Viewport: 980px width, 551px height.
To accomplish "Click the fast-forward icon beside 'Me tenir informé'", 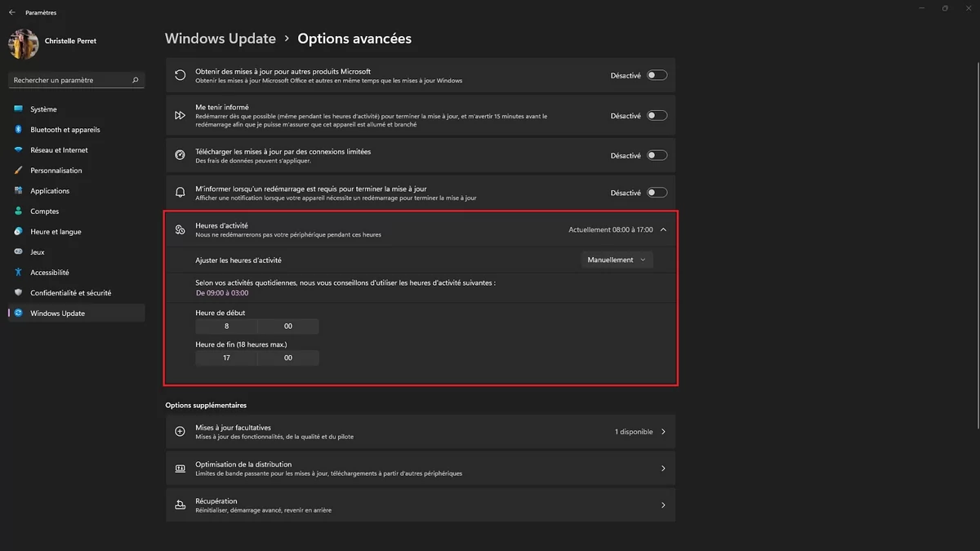I will (180, 116).
